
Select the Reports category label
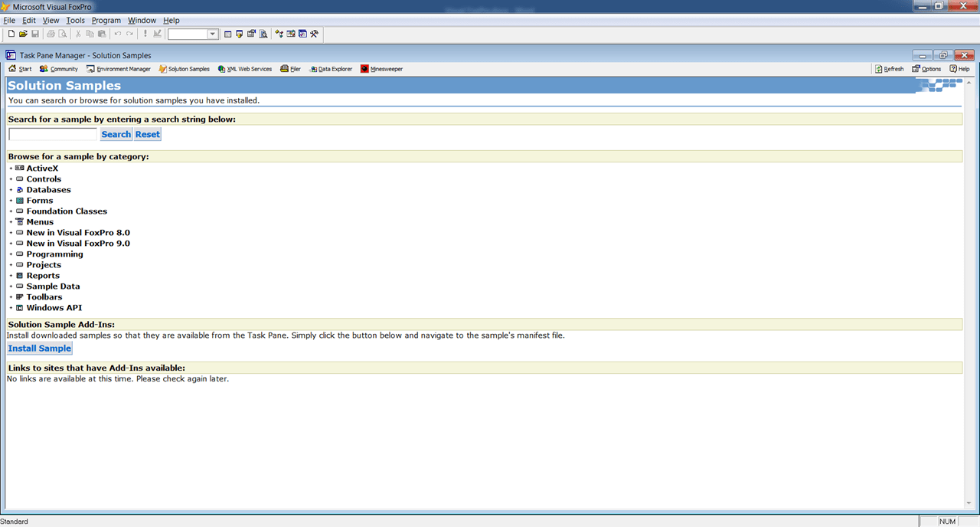(x=43, y=276)
